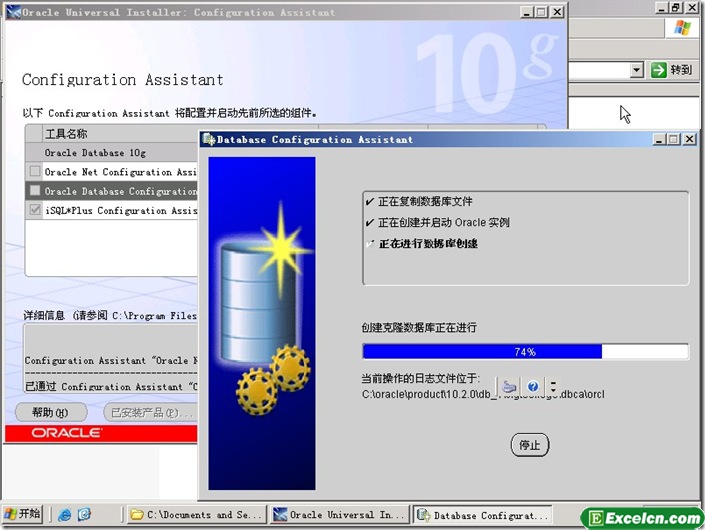
Task: Switch to Oracle Universal In... taskbar button
Action: tap(340, 515)
